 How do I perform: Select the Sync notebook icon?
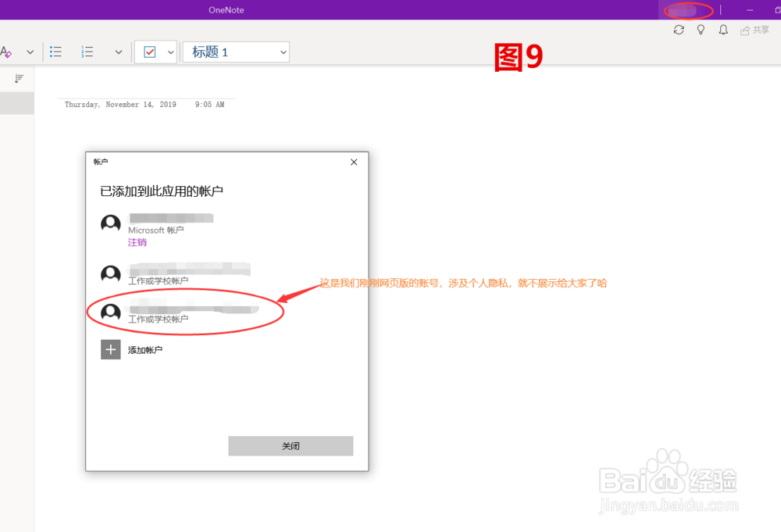679,29
